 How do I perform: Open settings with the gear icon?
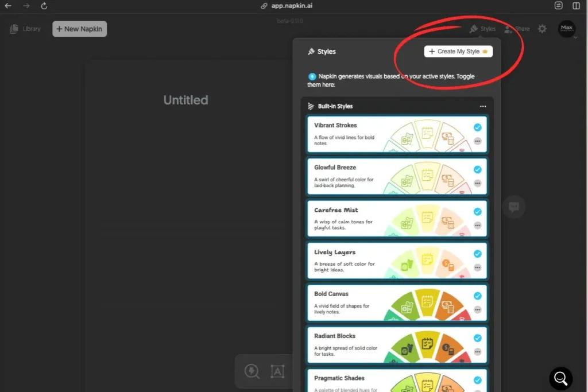(x=542, y=29)
